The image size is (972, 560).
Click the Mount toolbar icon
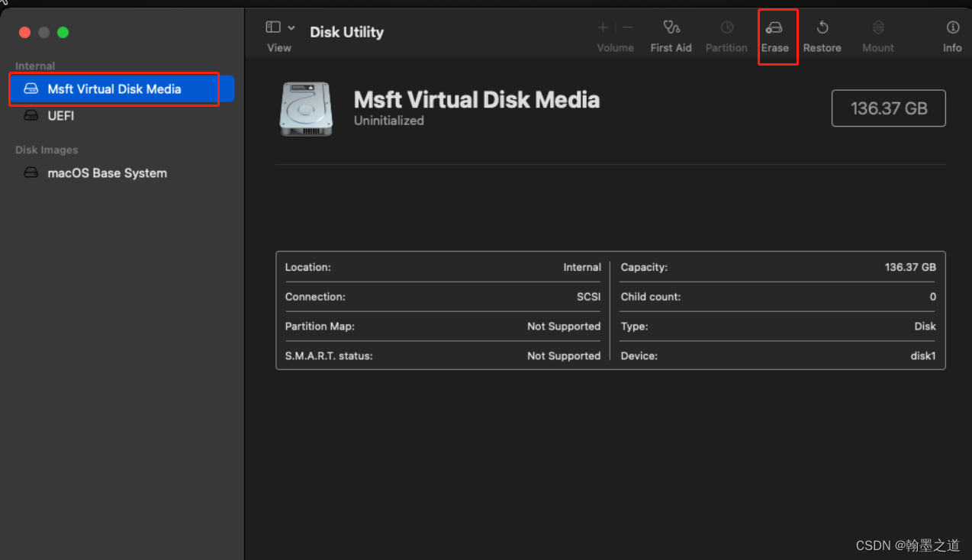pyautogui.click(x=878, y=28)
